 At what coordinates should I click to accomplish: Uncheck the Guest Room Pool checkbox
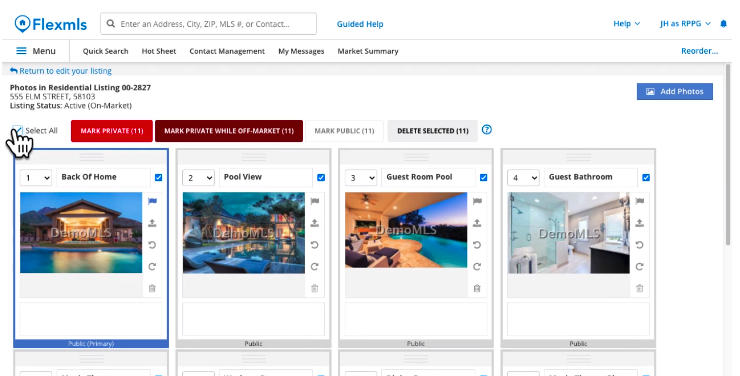point(483,177)
